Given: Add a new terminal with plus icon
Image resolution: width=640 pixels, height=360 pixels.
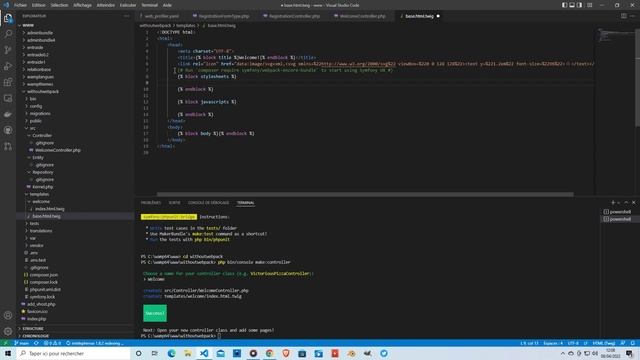Looking at the screenshot, I should [x=613, y=202].
